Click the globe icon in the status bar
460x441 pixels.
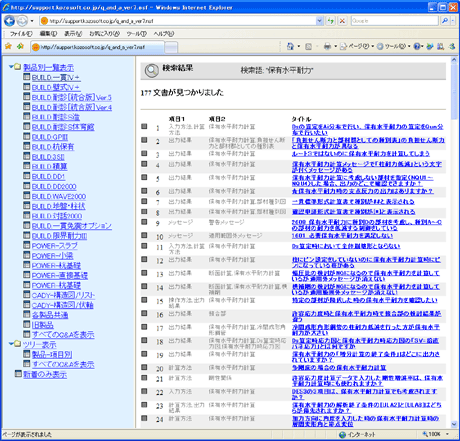342,434
